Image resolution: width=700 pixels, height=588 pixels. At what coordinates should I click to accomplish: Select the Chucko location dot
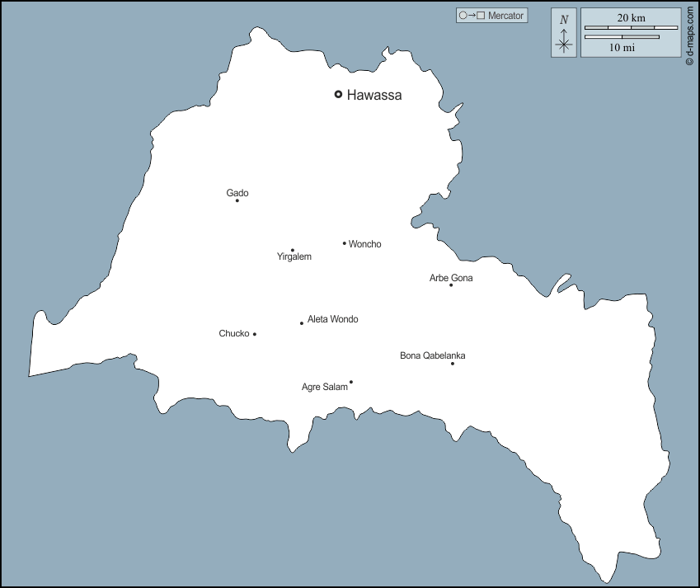256,334
